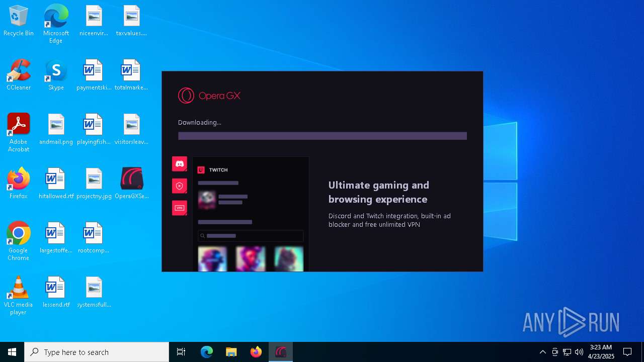Click the third Twitch preview thumbnail
Image resolution: width=644 pixels, height=362 pixels.
click(x=289, y=258)
